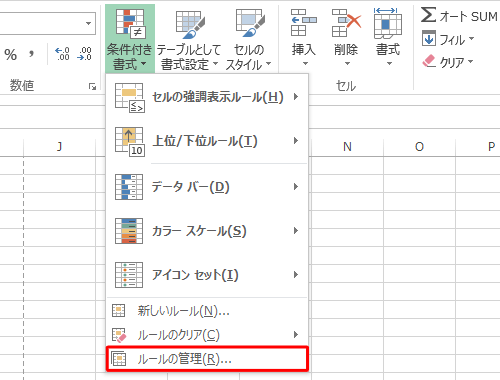Expand the セルの強調表示ルール submenu arrow
Viewport: 500px width, 380px height.
pyautogui.click(x=296, y=97)
